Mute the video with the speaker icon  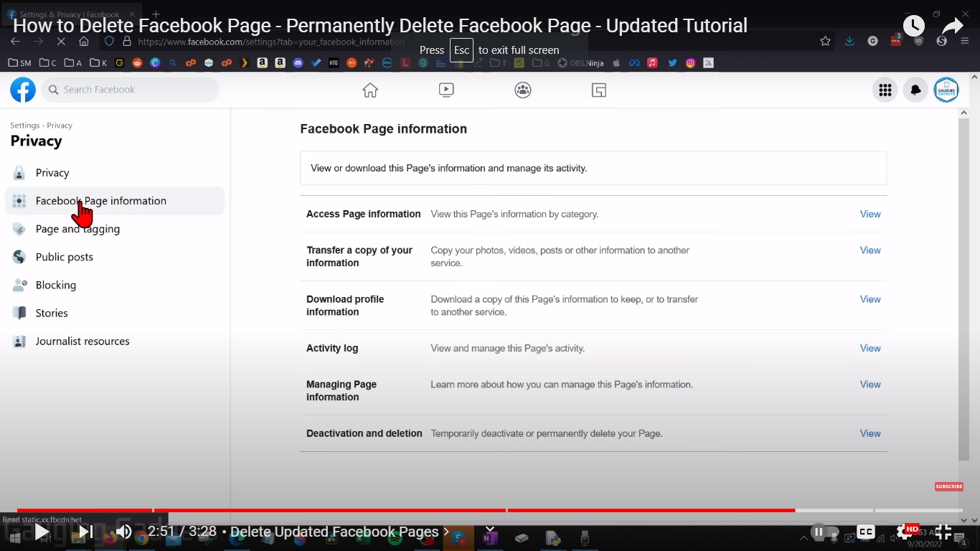coord(123,532)
